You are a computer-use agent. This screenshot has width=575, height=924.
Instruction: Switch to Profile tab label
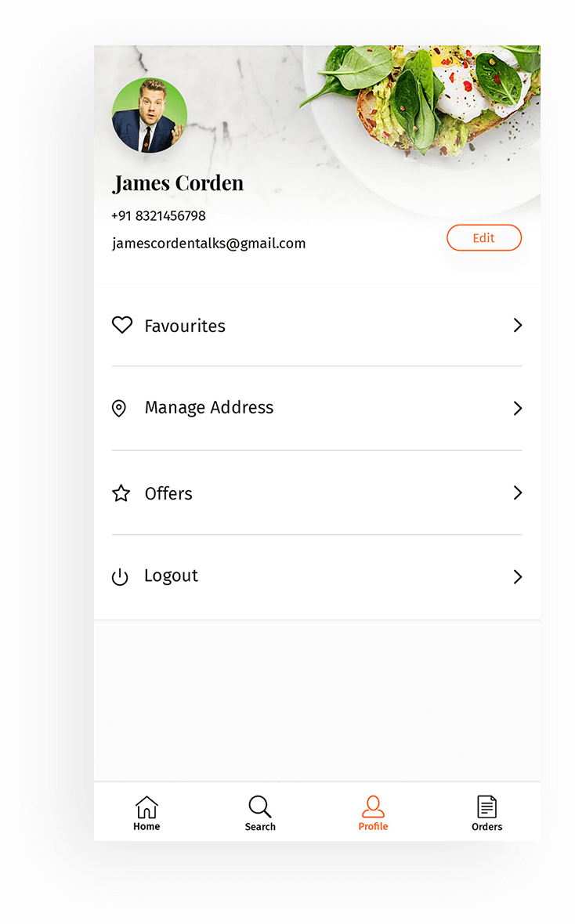(374, 826)
